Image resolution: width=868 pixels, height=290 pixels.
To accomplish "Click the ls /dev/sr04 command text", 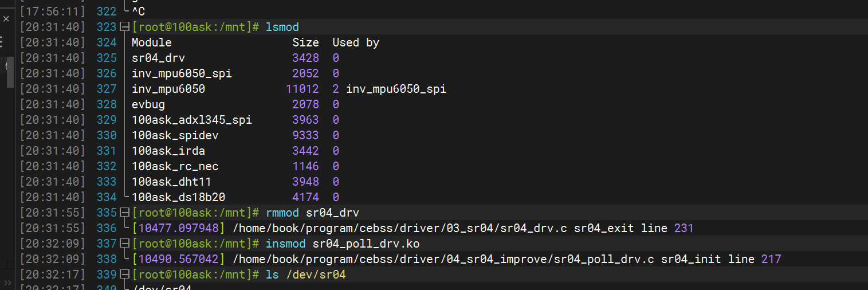I will [306, 275].
